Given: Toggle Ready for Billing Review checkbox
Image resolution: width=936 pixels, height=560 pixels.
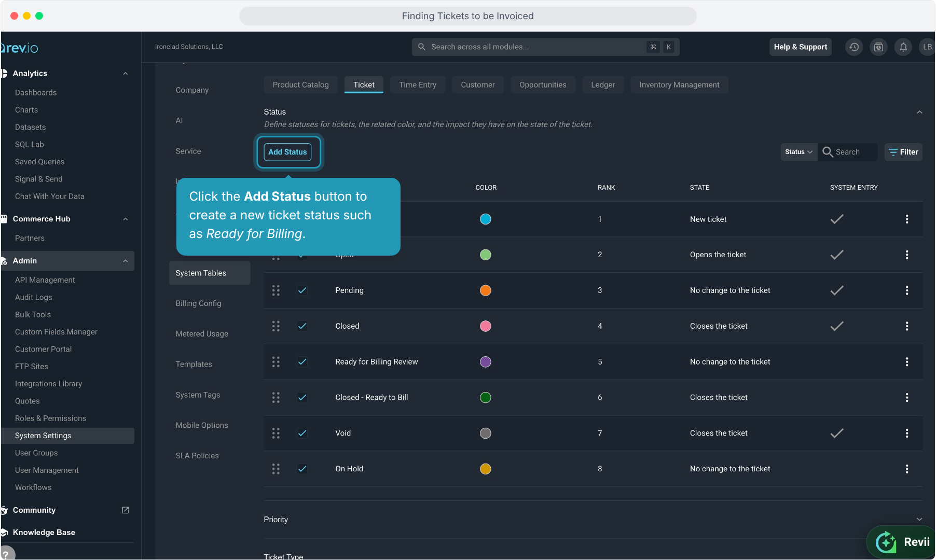Looking at the screenshot, I should tap(302, 362).
